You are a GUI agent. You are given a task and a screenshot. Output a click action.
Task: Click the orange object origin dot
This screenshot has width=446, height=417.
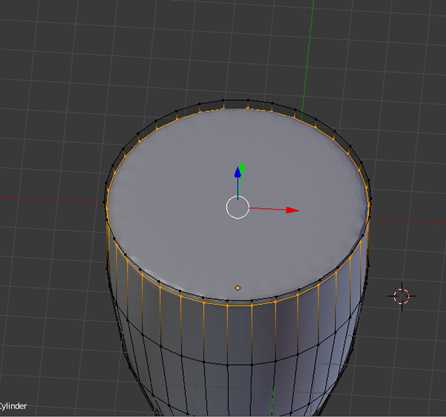coord(237,287)
